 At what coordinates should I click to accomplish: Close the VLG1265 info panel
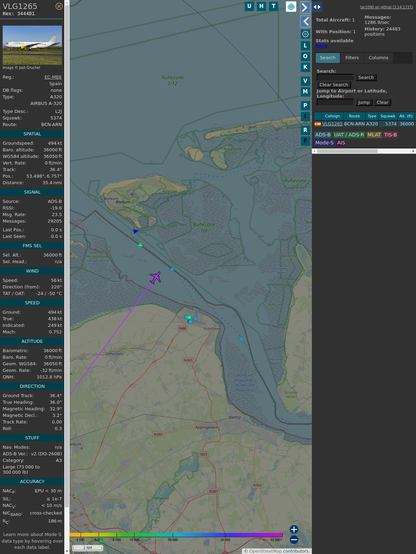click(x=59, y=6)
